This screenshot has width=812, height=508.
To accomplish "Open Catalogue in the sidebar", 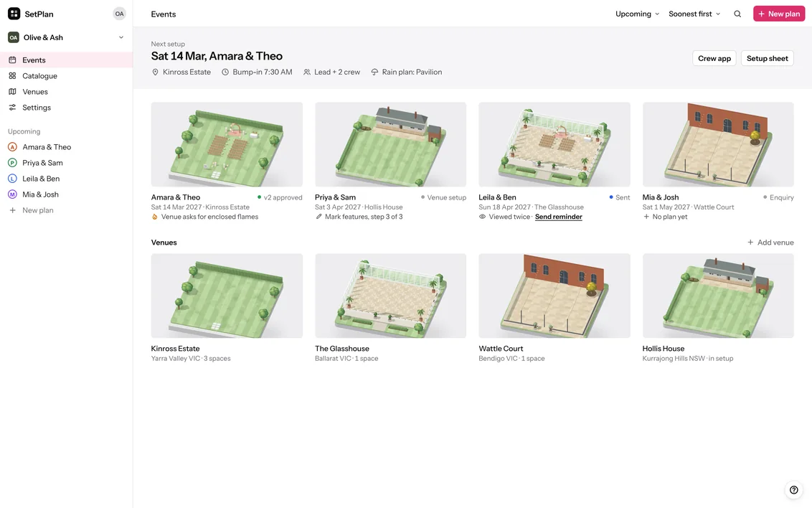I will 66,75.
